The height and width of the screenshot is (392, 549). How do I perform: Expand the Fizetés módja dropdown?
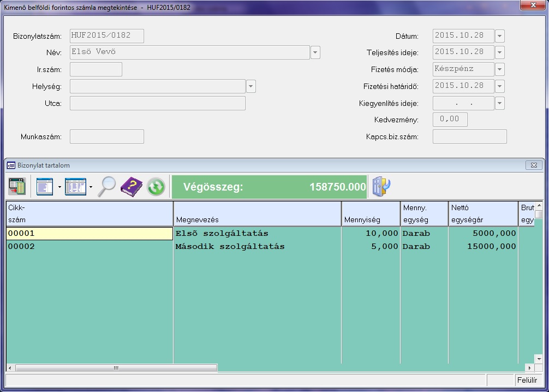[x=499, y=70]
